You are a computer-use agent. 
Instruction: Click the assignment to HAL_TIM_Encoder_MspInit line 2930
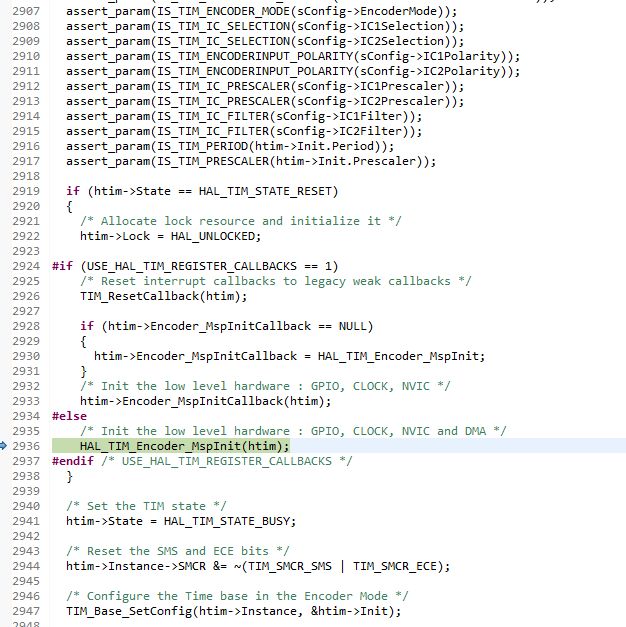pyautogui.click(x=289, y=356)
